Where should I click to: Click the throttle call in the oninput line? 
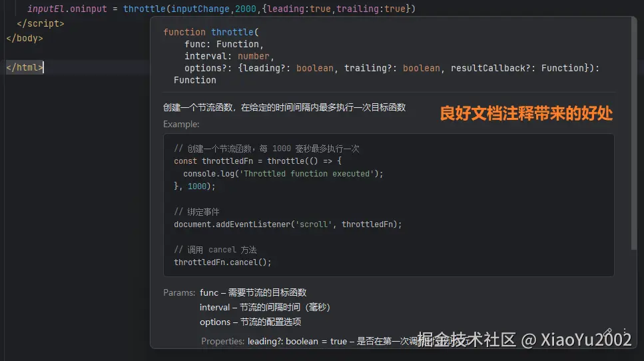[144, 9]
